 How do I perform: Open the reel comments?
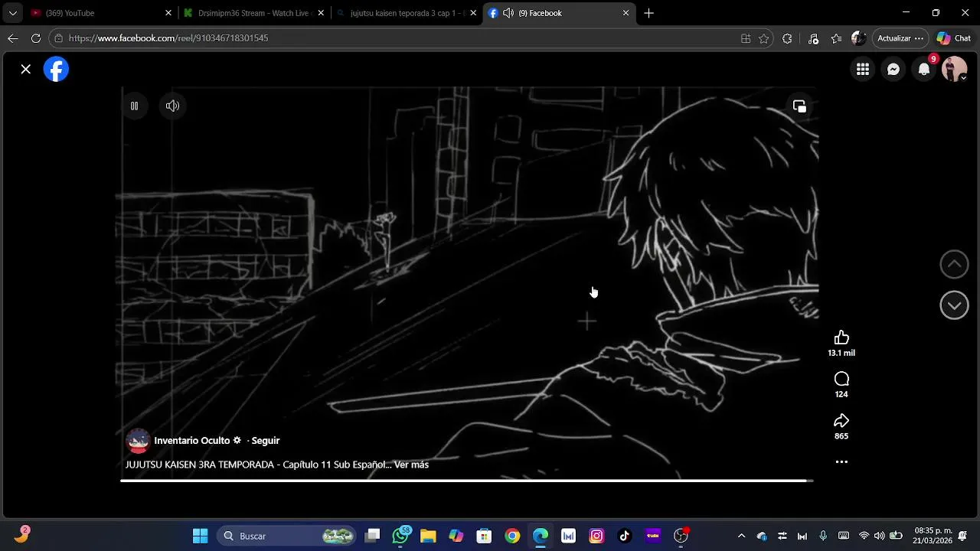tap(841, 379)
